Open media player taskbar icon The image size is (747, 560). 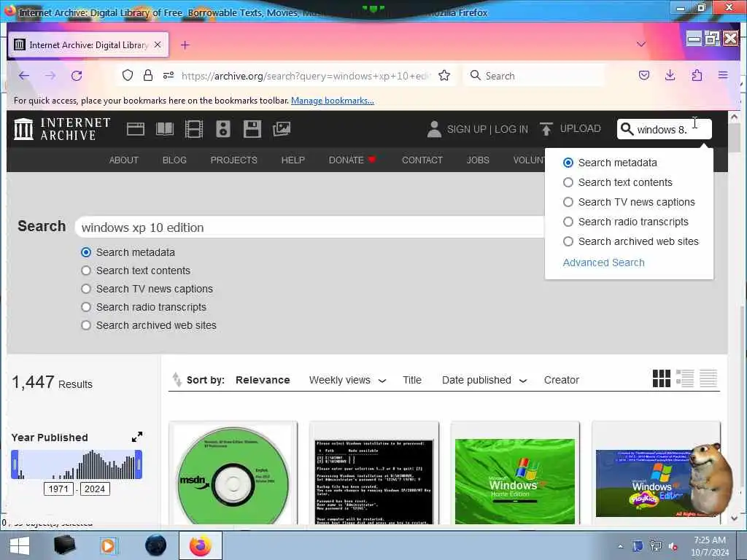point(108,545)
